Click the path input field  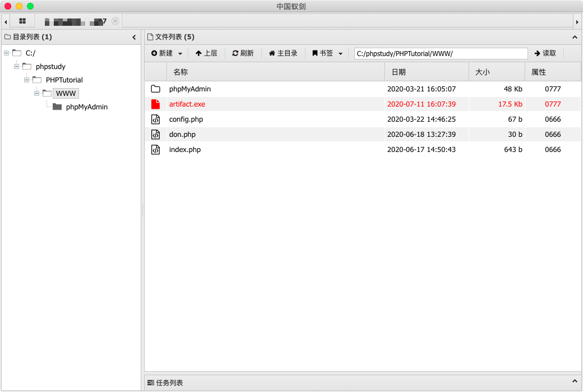(441, 53)
